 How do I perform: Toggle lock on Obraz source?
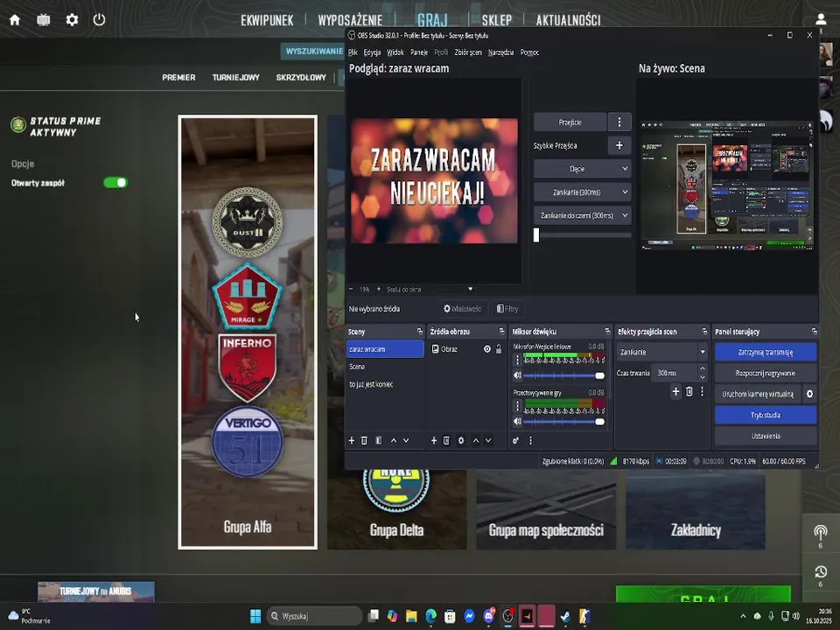point(499,349)
